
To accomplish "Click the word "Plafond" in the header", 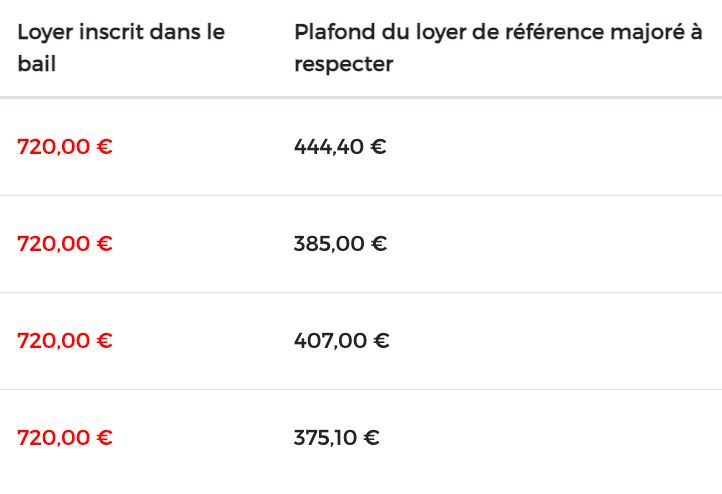I will click(335, 32).
